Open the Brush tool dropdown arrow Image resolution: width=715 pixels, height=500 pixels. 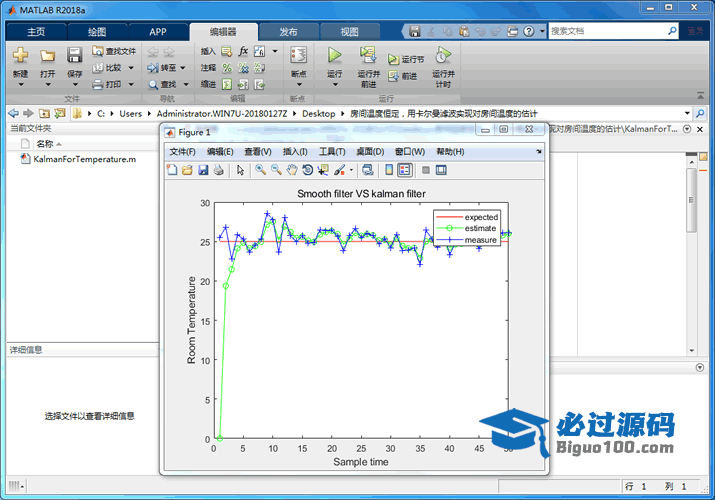point(351,170)
